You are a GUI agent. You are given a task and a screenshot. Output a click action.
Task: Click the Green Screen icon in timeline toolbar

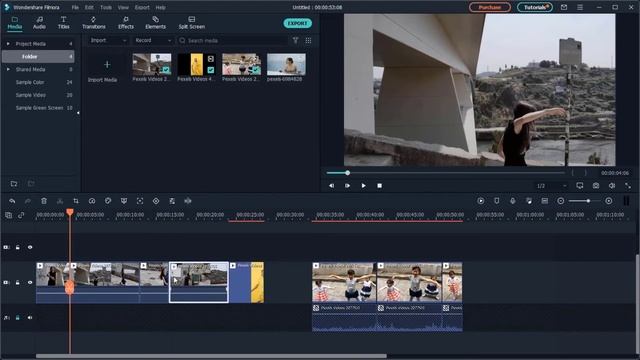coord(124,201)
